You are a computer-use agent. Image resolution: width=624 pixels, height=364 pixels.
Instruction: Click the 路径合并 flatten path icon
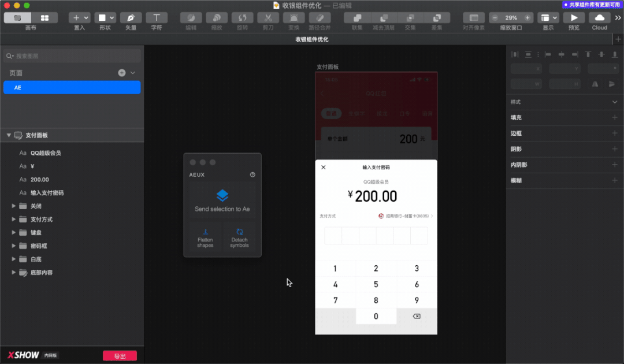pos(320,18)
